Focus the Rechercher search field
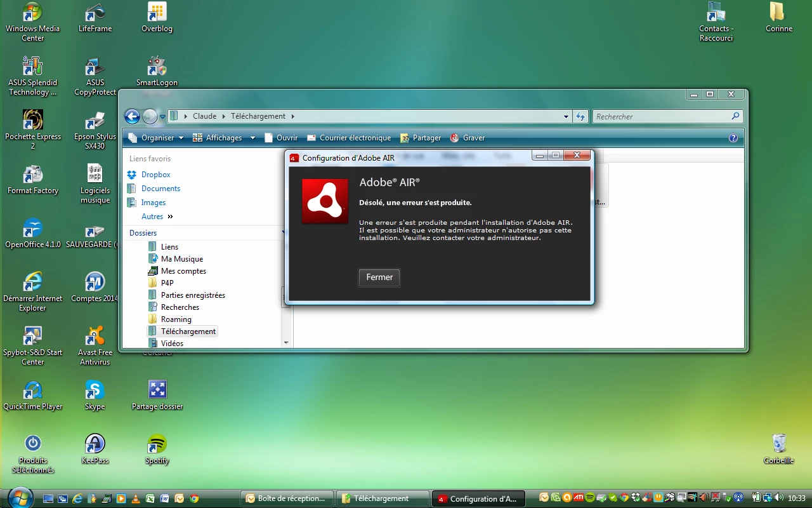The image size is (812, 508). pyautogui.click(x=661, y=117)
